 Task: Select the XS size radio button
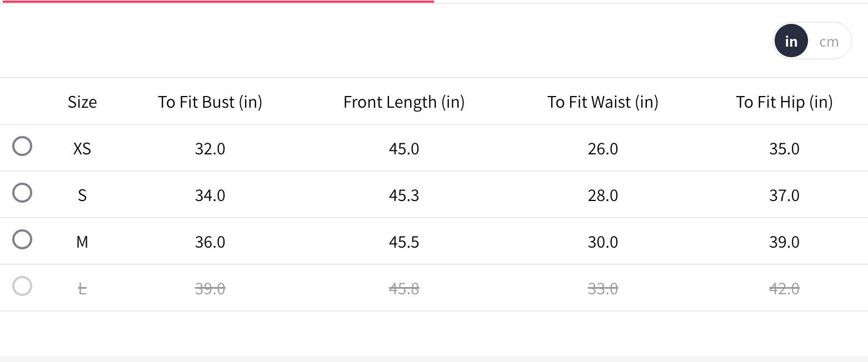[x=22, y=147]
